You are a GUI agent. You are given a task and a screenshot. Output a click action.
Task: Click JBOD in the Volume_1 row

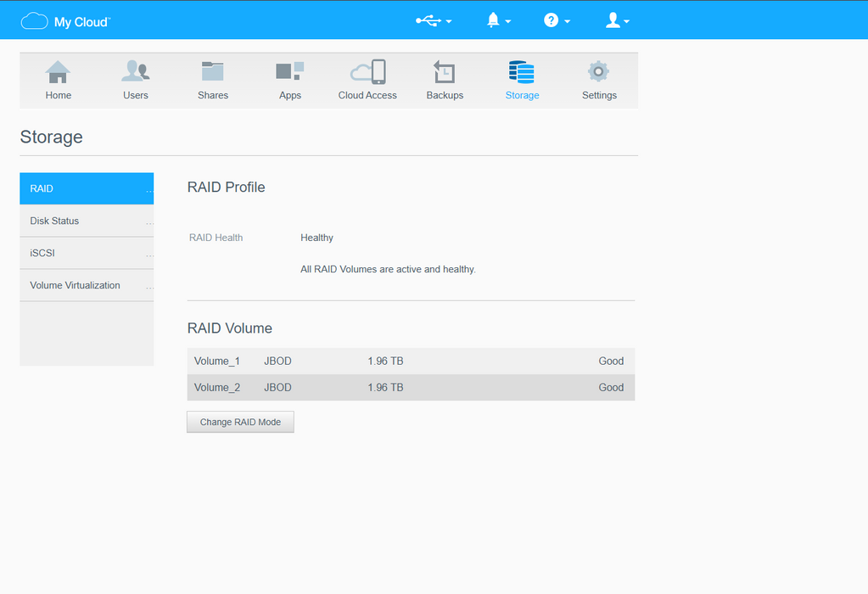click(277, 361)
